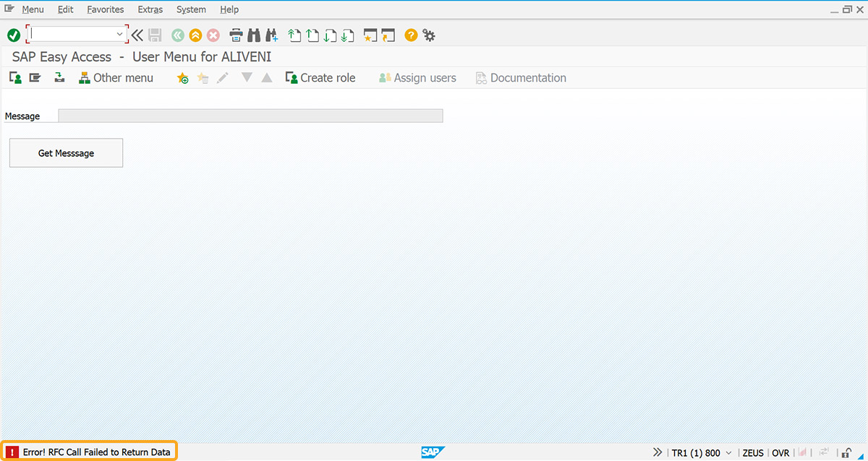Click the Message text field
The height and width of the screenshot is (461, 868).
pos(250,116)
